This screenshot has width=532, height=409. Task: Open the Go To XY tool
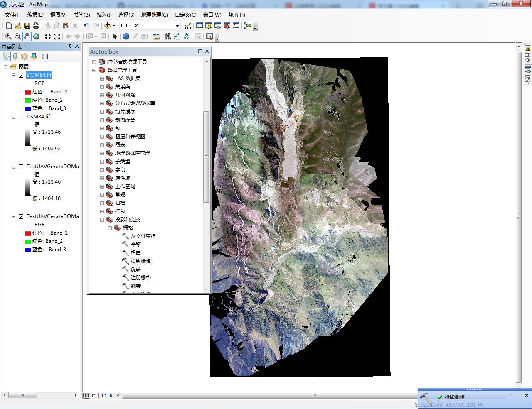click(186, 37)
